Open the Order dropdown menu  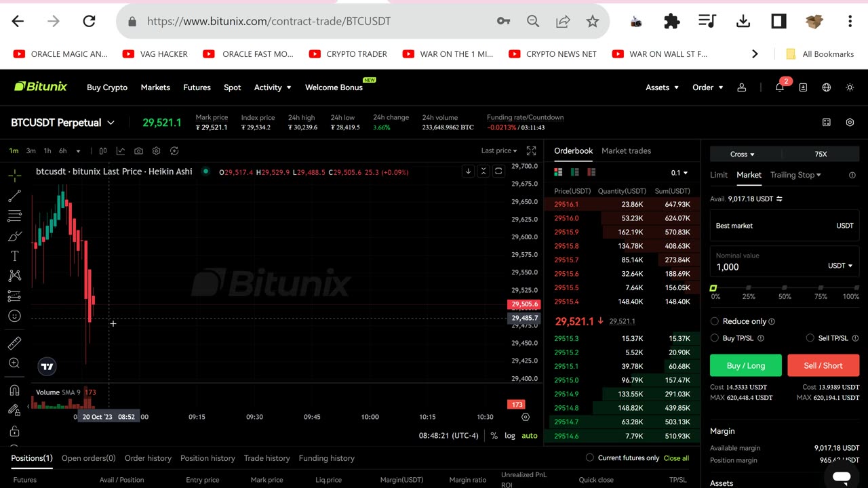pyautogui.click(x=708, y=87)
